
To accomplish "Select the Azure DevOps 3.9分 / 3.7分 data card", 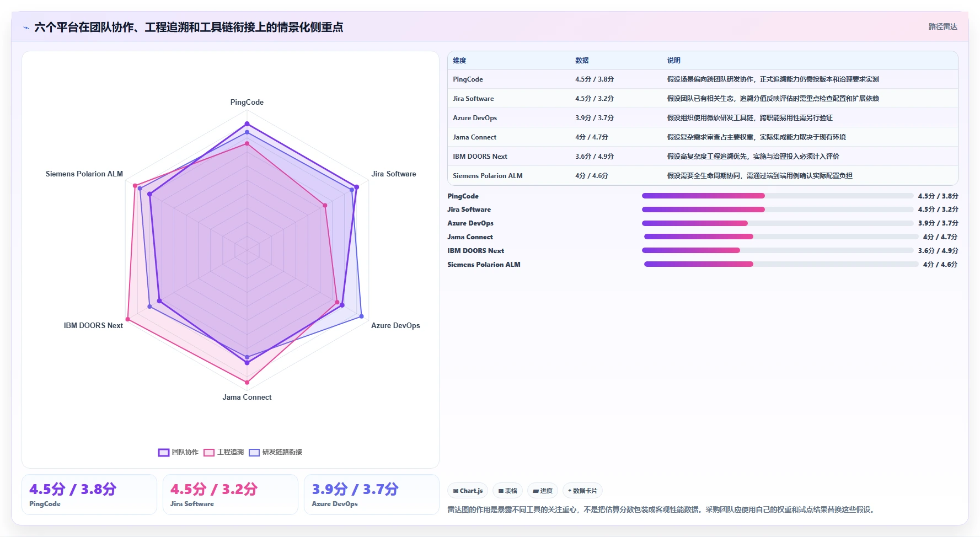I will click(x=372, y=495).
